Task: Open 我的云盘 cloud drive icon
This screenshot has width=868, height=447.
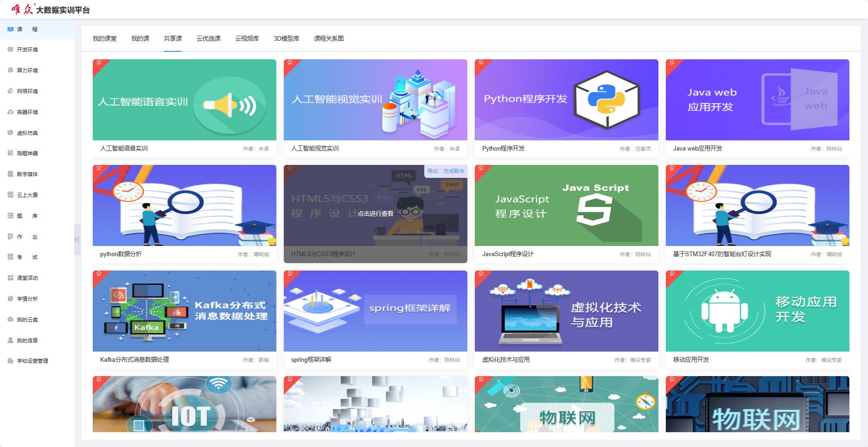Action: point(10,320)
